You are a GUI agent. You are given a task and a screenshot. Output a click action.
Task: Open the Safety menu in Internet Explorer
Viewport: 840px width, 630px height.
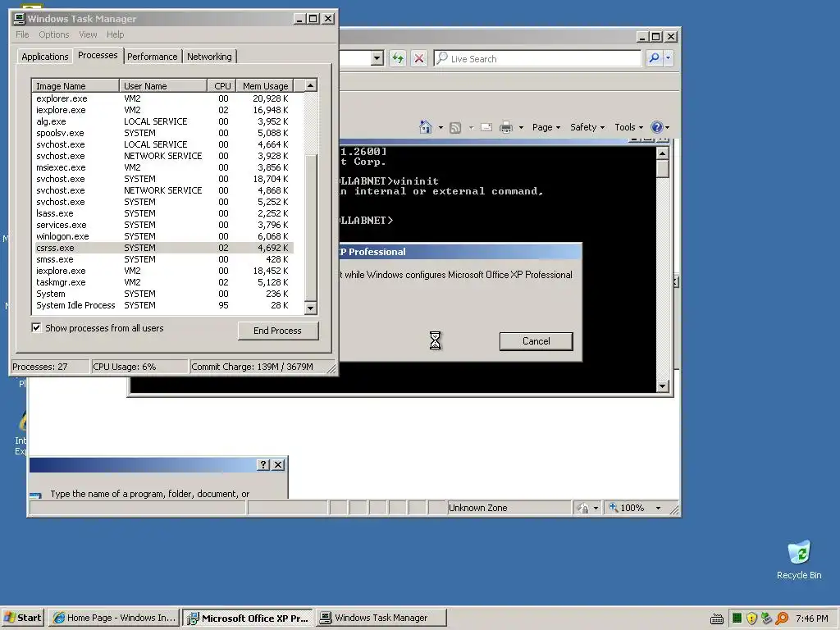[x=587, y=127]
